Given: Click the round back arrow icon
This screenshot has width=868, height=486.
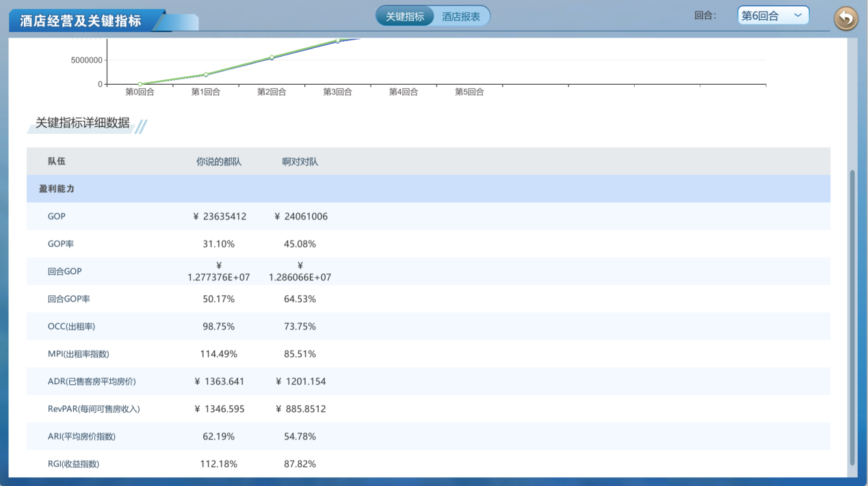Looking at the screenshot, I should pos(845,18).
